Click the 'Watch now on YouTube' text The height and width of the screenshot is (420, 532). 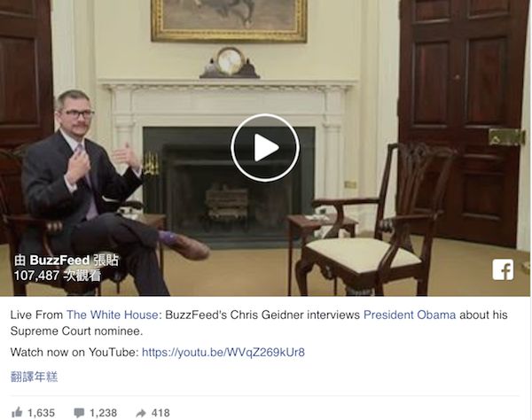click(x=74, y=353)
